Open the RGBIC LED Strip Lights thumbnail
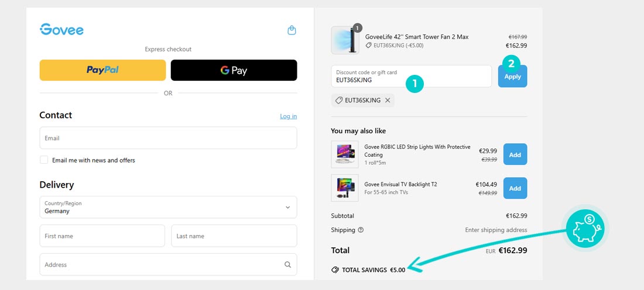This screenshot has height=290, width=644. coord(345,154)
